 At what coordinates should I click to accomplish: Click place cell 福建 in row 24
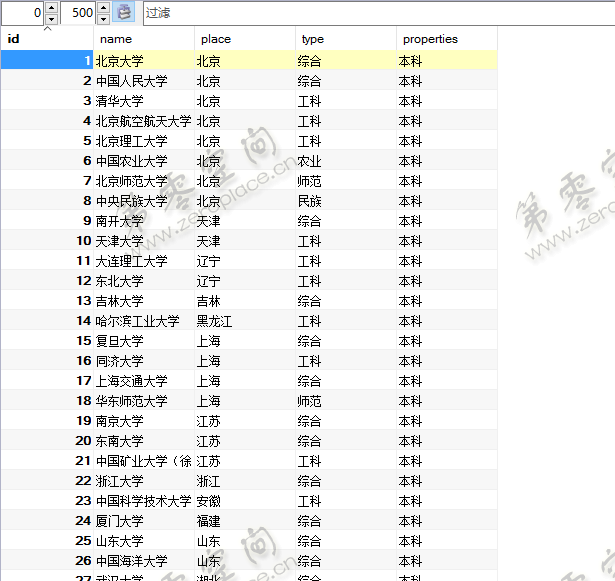(245, 521)
